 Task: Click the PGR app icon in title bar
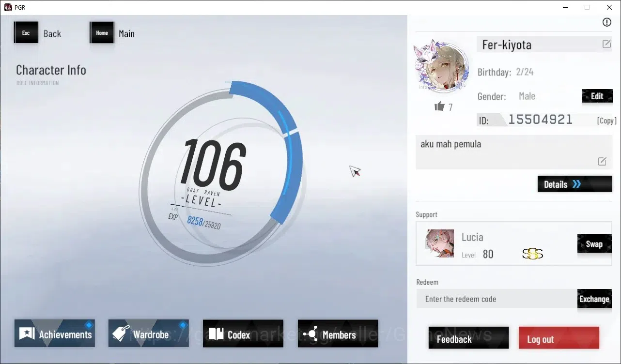pos(8,7)
